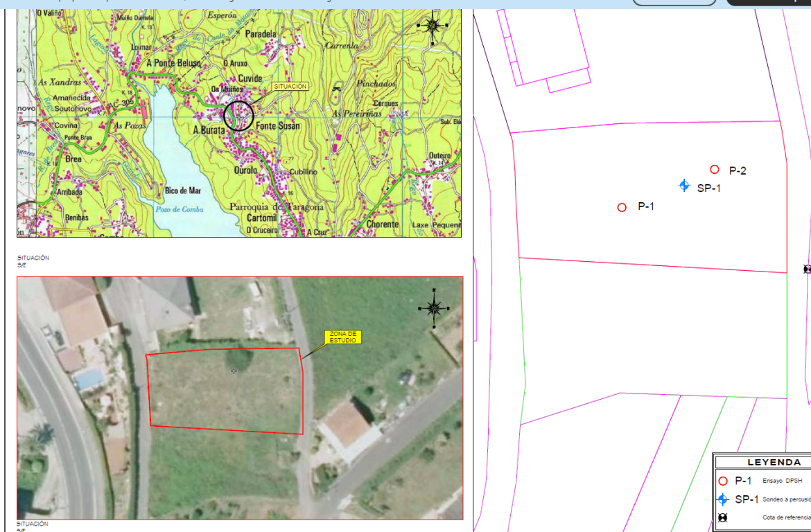Click the 'As Xandras' place name
Screen dimensions: 811x532
point(60,82)
